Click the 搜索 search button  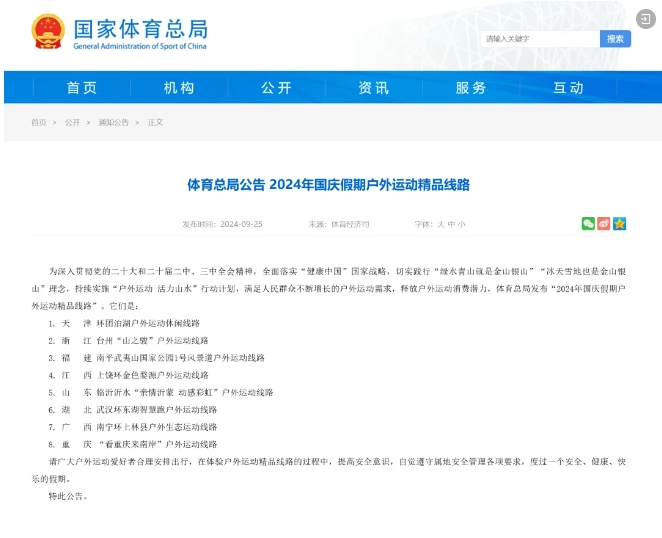615,39
